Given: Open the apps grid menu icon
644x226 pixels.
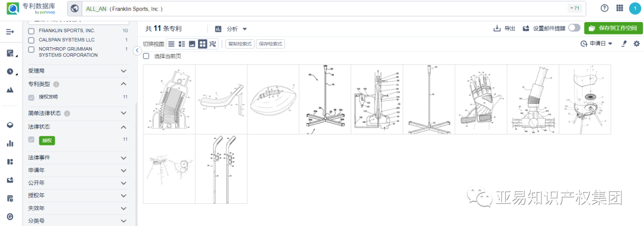Looking at the screenshot, I should 620,8.
